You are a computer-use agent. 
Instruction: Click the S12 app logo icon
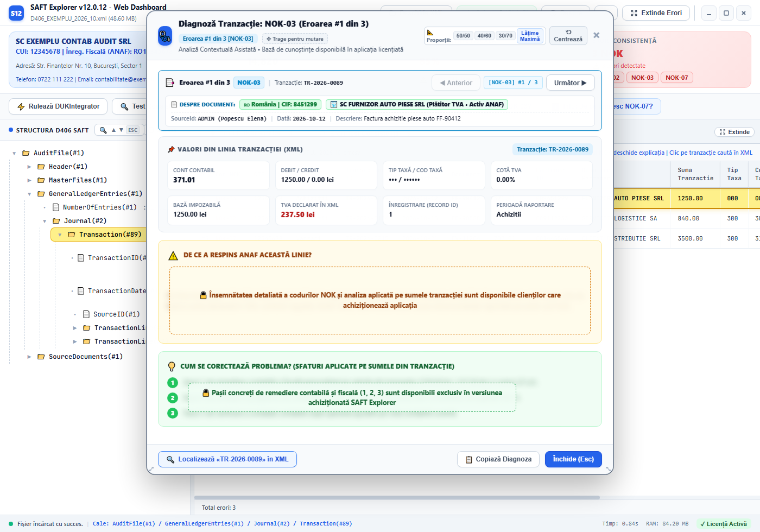click(x=16, y=13)
